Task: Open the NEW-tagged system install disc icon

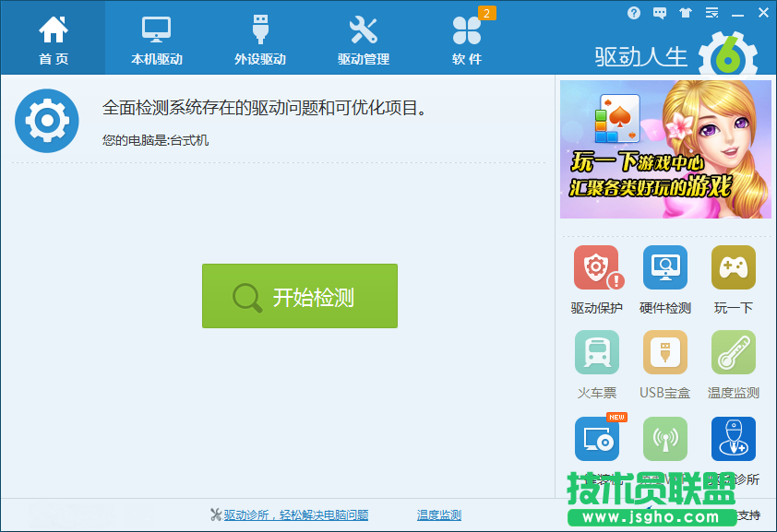Action: coord(597,439)
